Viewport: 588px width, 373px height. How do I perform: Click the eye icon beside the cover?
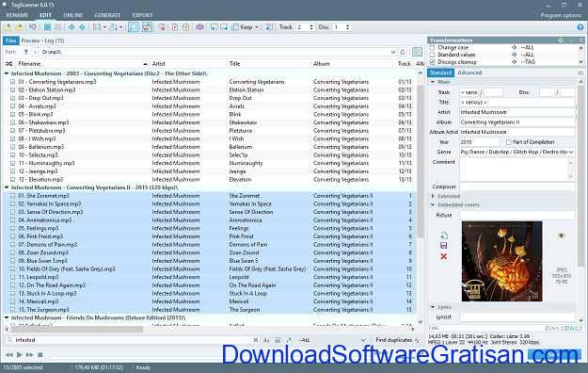coord(562,235)
